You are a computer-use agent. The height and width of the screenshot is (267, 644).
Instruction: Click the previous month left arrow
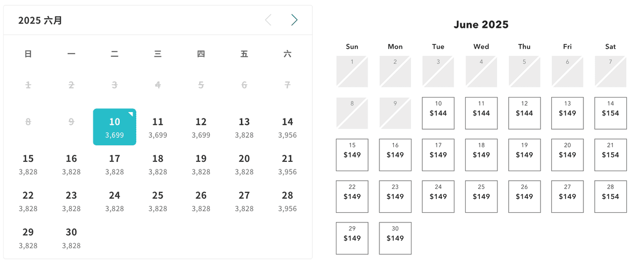coord(268,20)
